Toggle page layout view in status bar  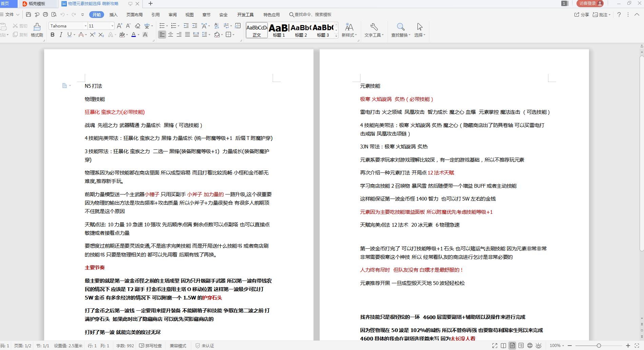coord(512,346)
